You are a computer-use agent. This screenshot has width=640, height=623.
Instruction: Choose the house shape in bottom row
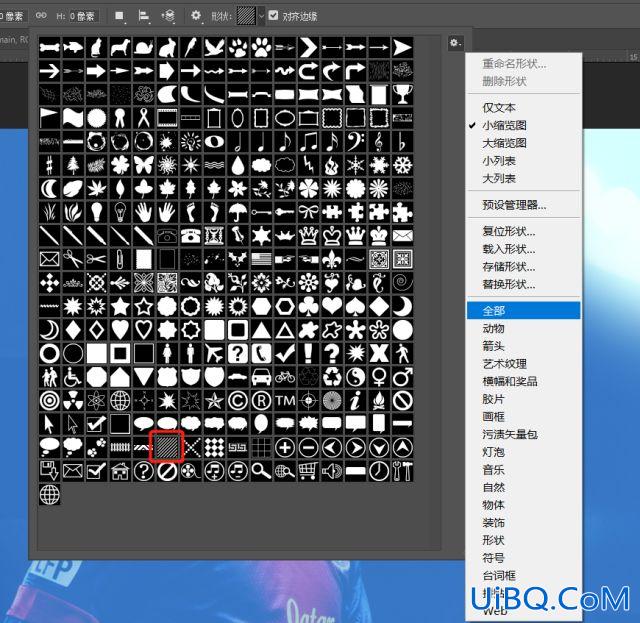[x=120, y=471]
